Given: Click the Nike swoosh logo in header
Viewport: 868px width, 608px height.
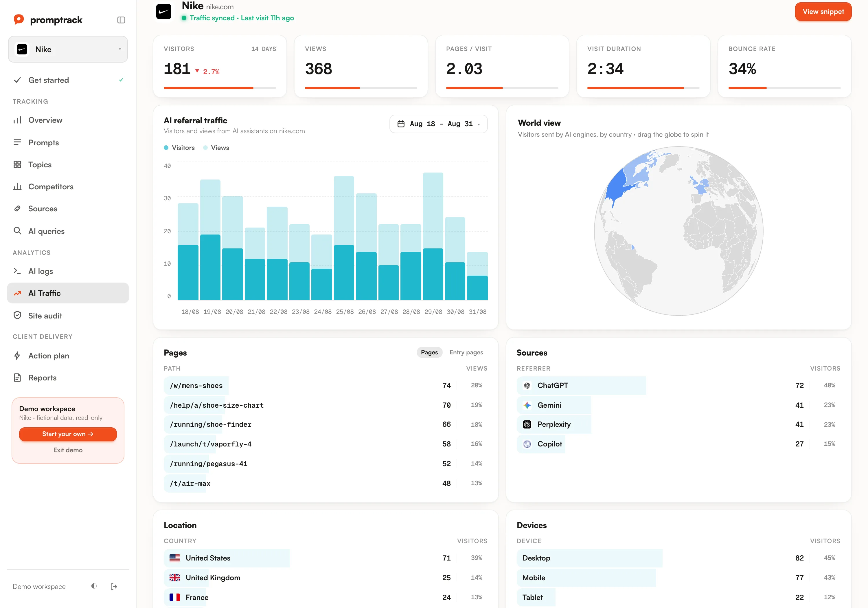Looking at the screenshot, I should coord(164,12).
